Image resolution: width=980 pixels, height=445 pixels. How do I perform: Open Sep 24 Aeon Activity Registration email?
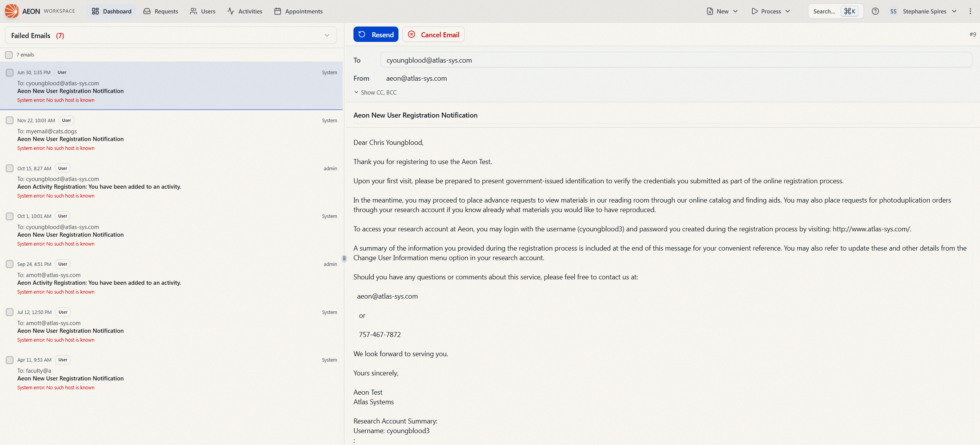tap(171, 277)
